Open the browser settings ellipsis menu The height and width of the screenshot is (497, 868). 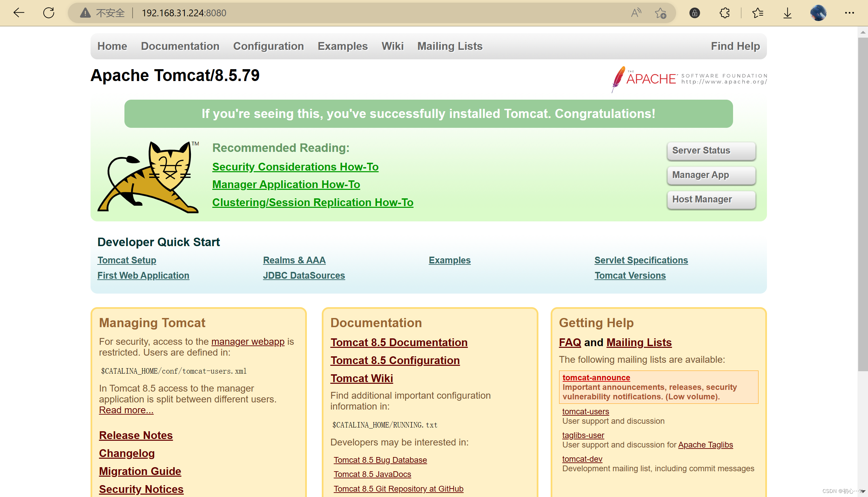849,13
